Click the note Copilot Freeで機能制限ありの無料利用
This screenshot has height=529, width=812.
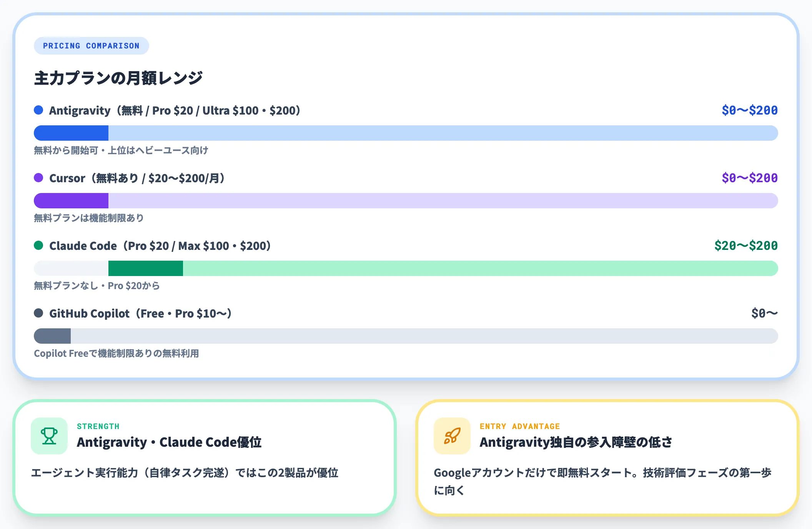click(116, 353)
